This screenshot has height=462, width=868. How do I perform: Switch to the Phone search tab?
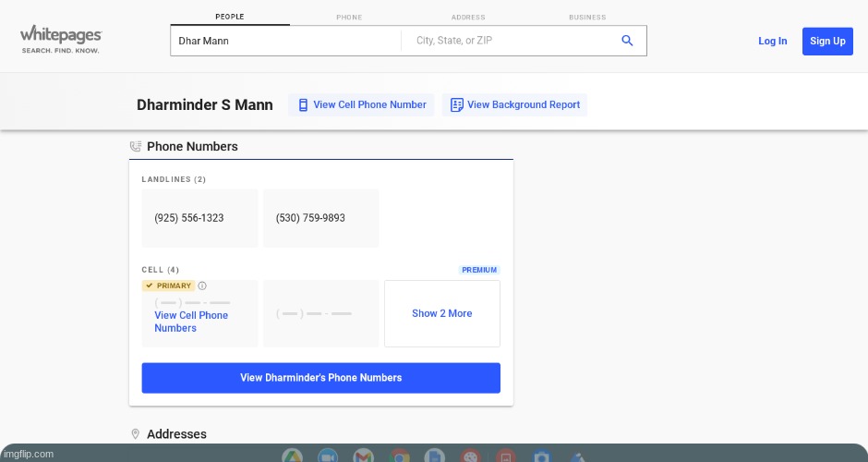349,17
